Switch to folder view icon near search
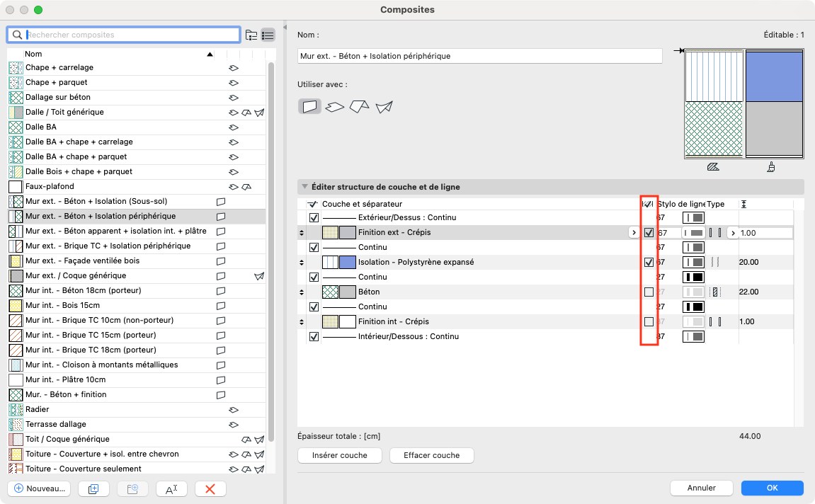The width and height of the screenshot is (815, 504). coord(251,35)
